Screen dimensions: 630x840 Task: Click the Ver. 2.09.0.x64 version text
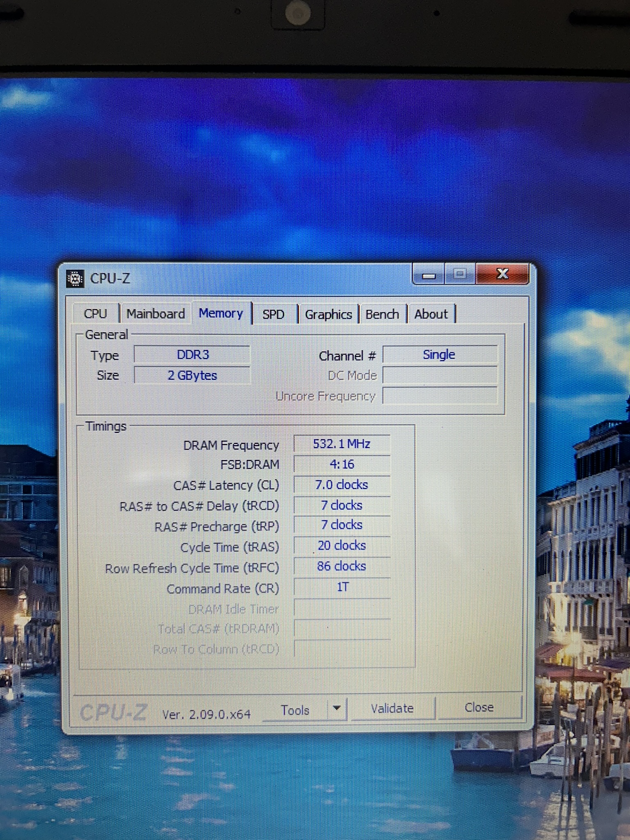click(x=206, y=714)
